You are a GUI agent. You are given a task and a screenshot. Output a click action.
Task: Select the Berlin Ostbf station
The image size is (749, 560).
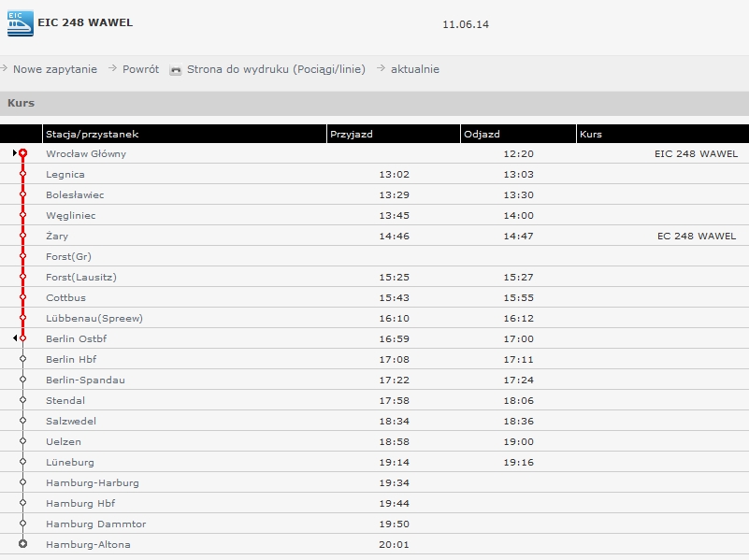(77, 338)
